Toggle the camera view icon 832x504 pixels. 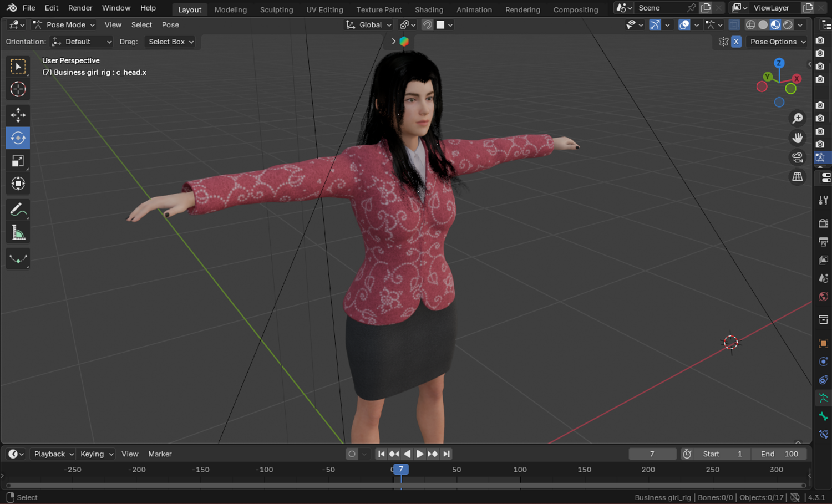pos(798,157)
